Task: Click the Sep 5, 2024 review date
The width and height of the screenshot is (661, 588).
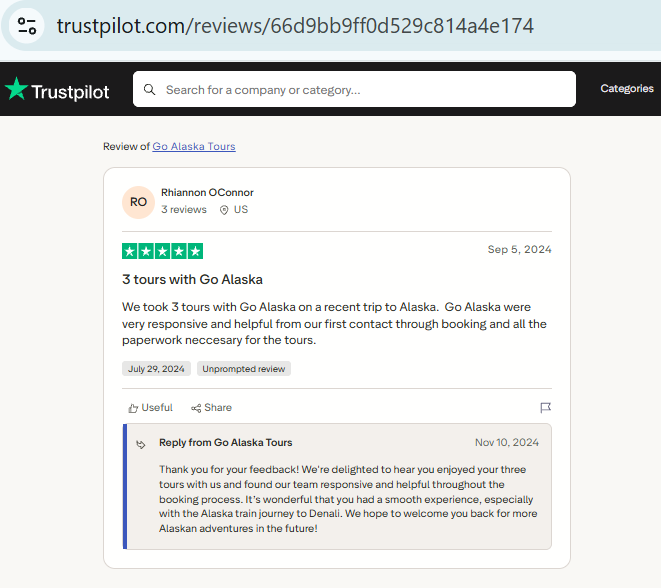Action: click(x=519, y=250)
